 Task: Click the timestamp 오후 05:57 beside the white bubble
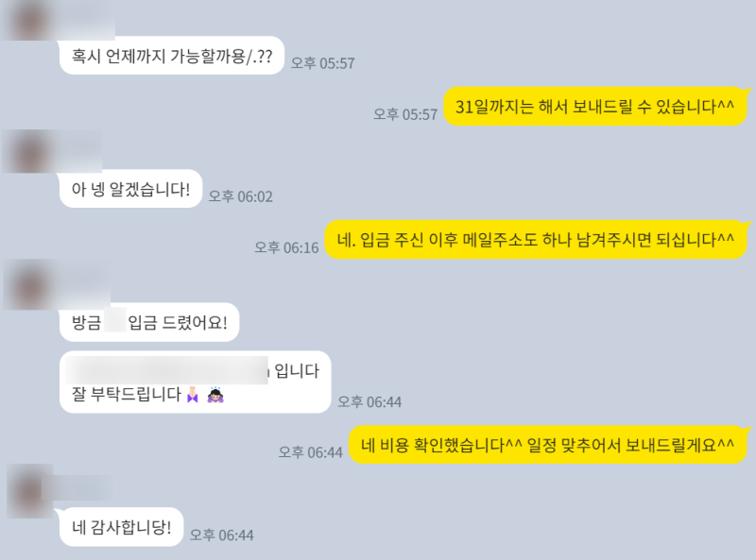(322, 63)
